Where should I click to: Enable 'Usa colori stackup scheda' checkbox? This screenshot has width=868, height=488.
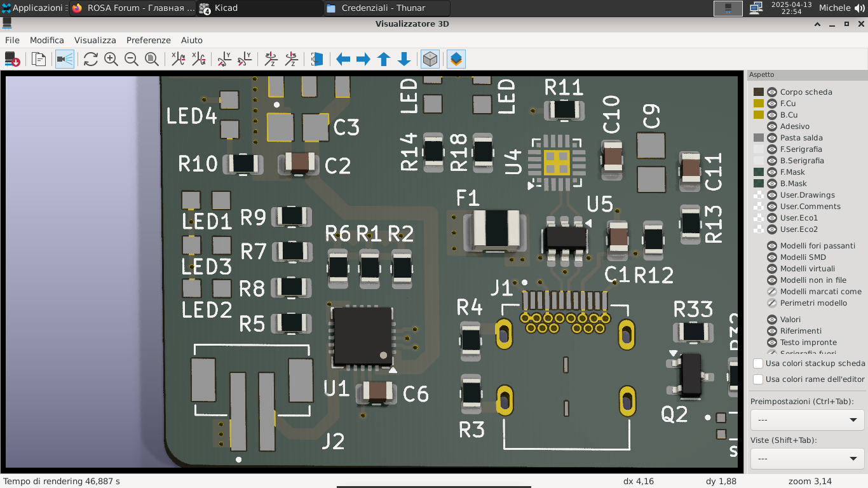click(x=758, y=363)
